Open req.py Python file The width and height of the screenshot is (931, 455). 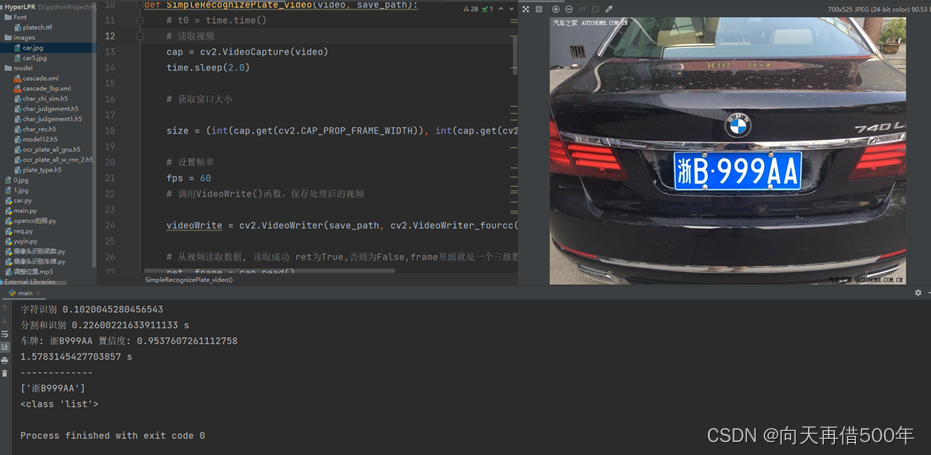pyautogui.click(x=19, y=231)
